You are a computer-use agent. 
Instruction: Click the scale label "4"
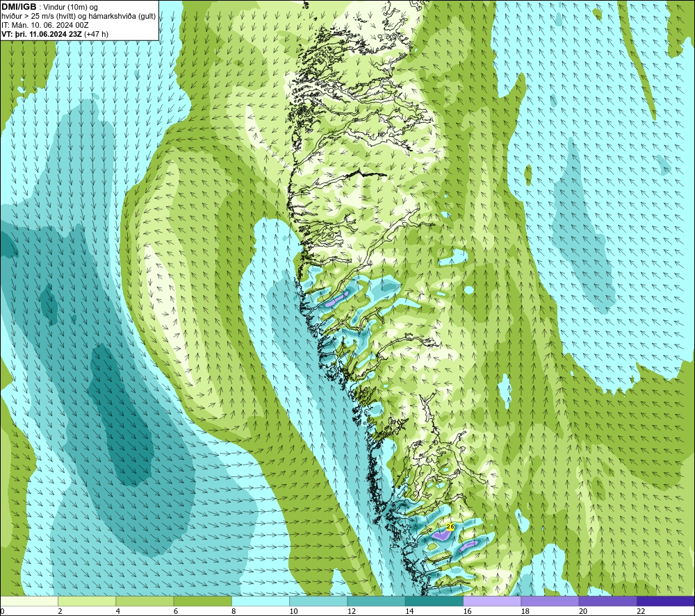pos(118,611)
